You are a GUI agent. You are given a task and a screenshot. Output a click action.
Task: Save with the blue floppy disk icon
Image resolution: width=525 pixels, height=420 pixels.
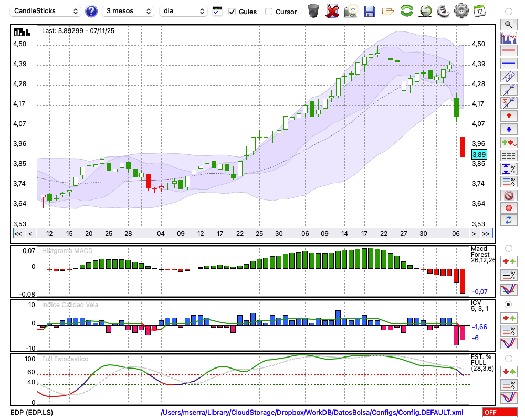pos(369,11)
